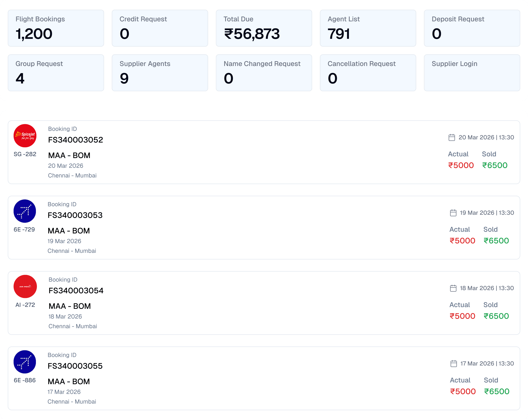The width and height of the screenshot is (528, 420).
Task: Click the 20 Mar 2026 | 13:30 timestamp
Action: click(x=486, y=137)
